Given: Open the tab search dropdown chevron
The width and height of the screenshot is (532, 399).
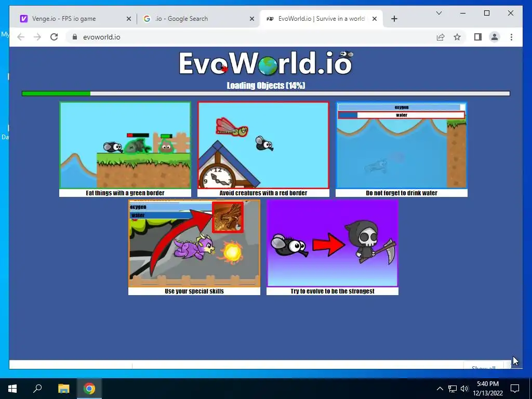Looking at the screenshot, I should click(x=438, y=13).
